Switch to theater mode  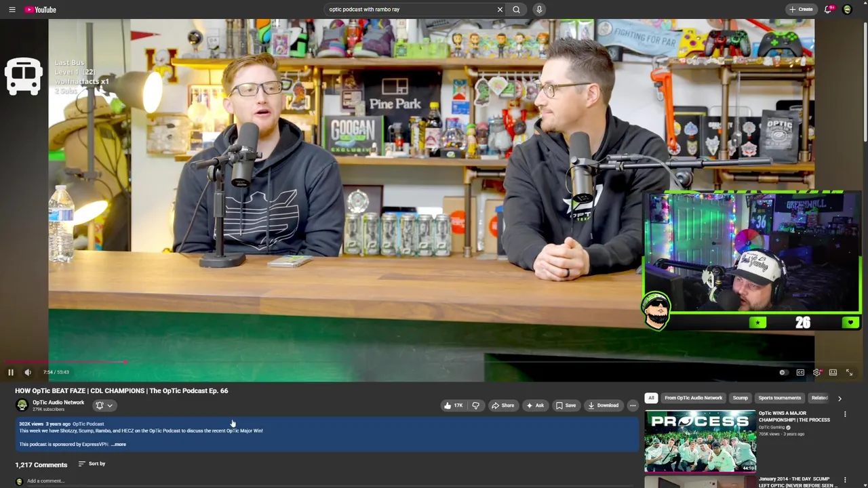833,372
